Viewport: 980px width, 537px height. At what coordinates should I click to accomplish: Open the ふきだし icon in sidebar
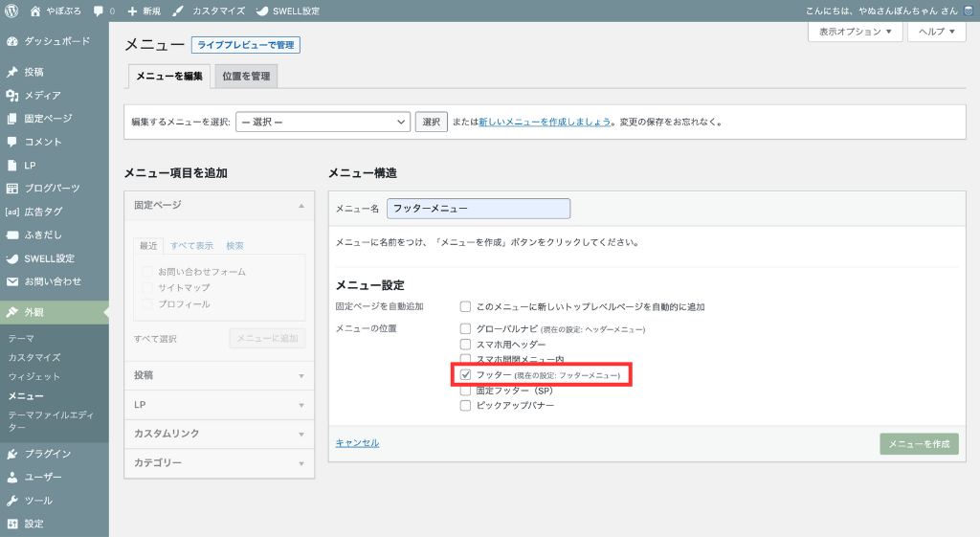coord(11,235)
